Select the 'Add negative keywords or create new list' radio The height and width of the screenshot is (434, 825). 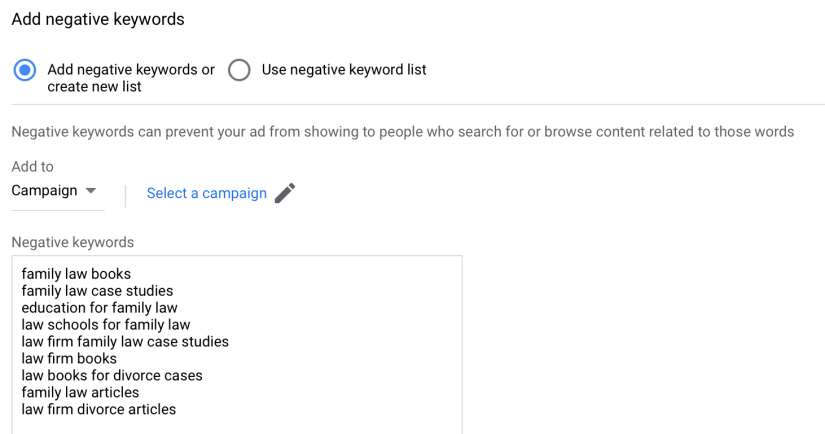click(x=25, y=70)
